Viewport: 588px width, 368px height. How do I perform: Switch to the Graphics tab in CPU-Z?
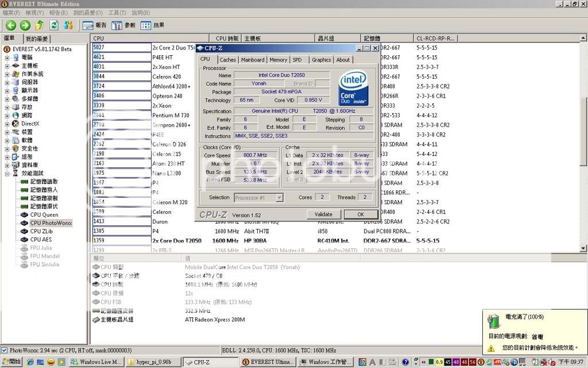(322, 60)
